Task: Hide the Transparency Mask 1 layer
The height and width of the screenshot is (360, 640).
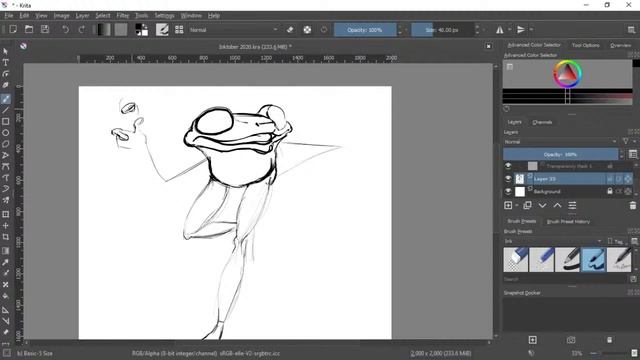Action: click(508, 166)
